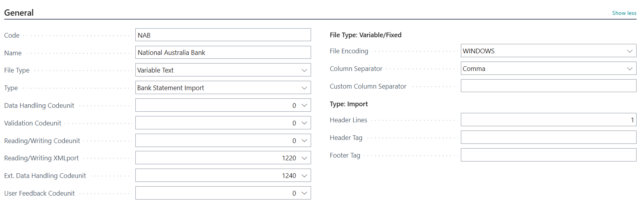Expand the File Encoding dropdown
This screenshot has width=644, height=216.
pos(548,51)
